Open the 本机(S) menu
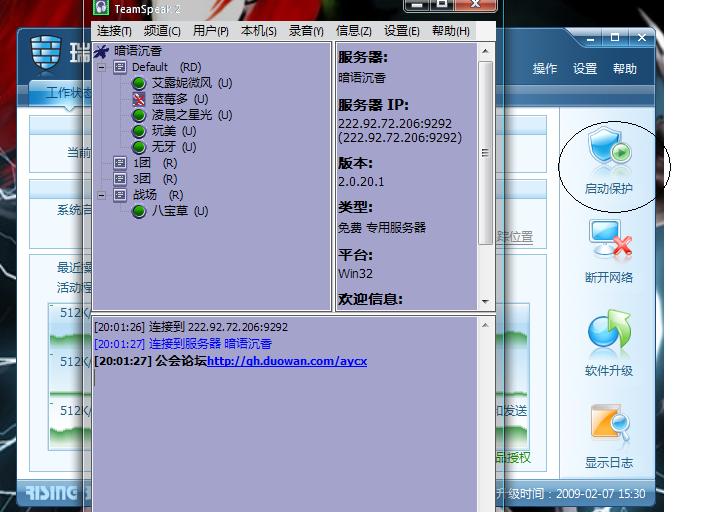This screenshot has height=512, width=720. (x=259, y=31)
